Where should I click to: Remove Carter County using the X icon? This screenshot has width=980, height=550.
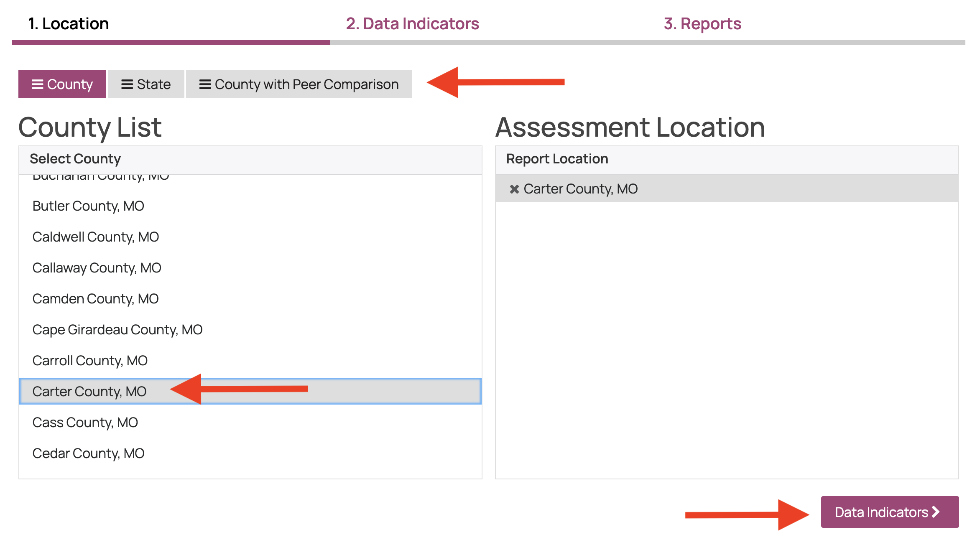[515, 188]
